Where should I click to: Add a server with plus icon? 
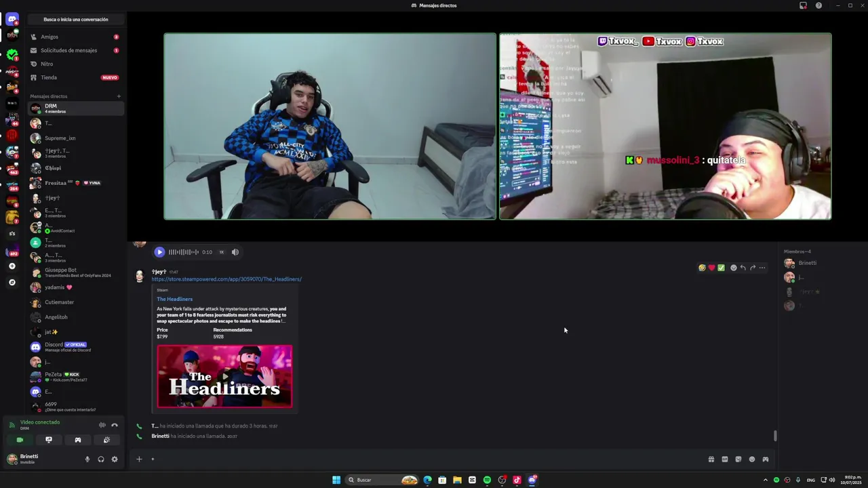[12, 266]
